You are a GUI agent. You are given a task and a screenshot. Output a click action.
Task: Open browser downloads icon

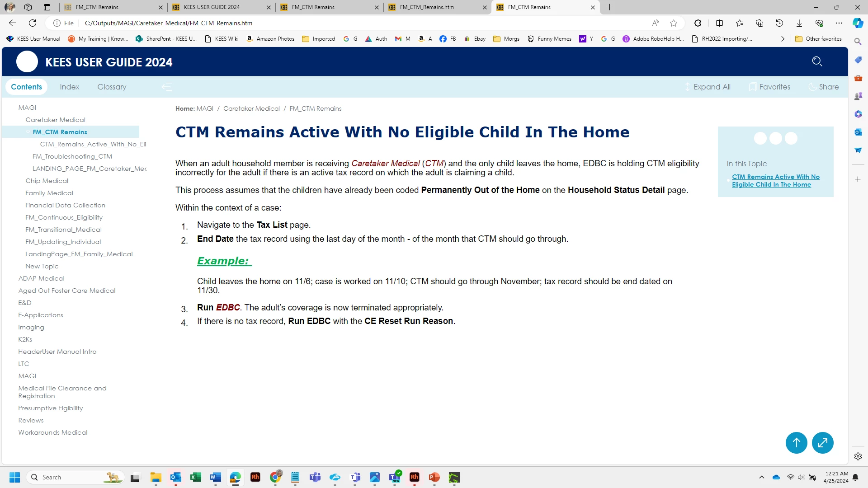pyautogui.click(x=799, y=23)
